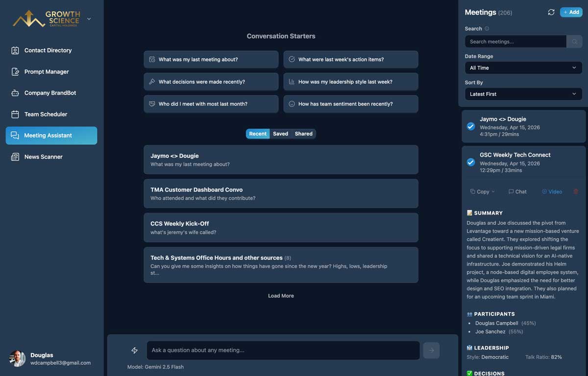
Task: Load more recent conversations
Action: pyautogui.click(x=281, y=296)
